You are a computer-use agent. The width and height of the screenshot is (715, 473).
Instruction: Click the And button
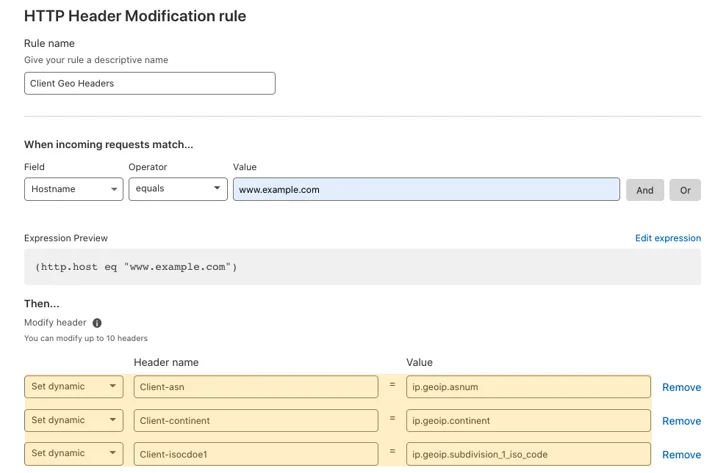click(x=645, y=190)
